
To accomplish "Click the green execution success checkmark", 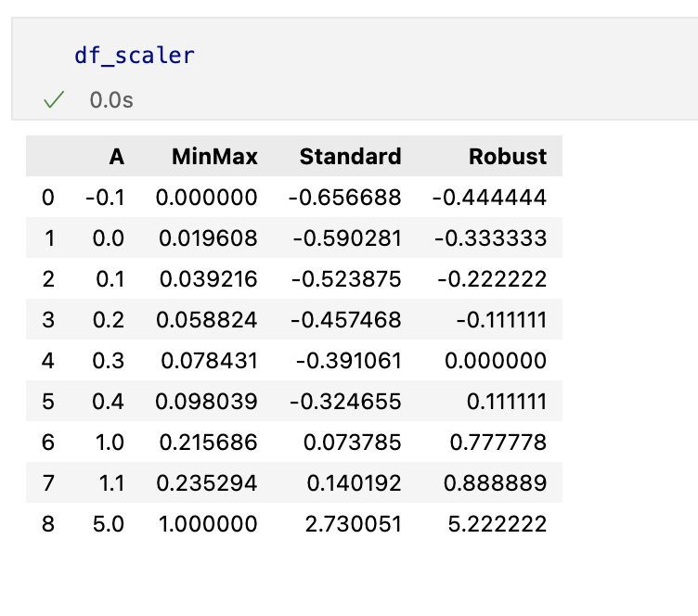I will [54, 99].
